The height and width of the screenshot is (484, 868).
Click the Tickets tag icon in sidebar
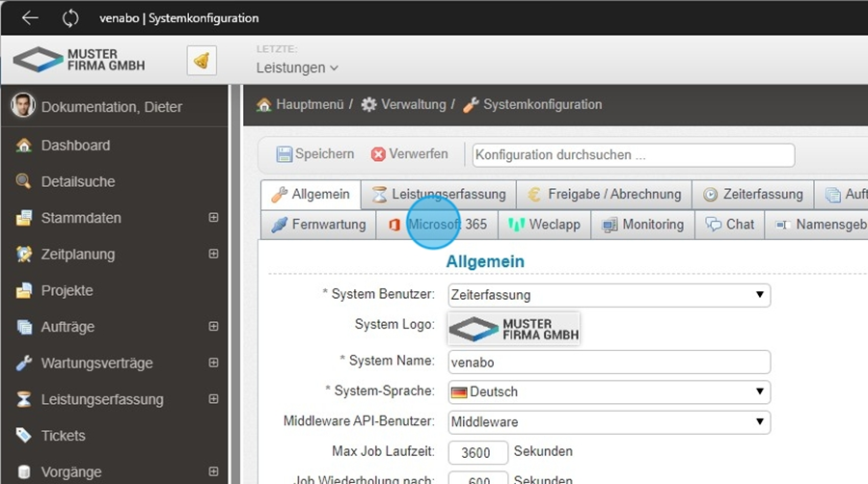[x=24, y=436]
